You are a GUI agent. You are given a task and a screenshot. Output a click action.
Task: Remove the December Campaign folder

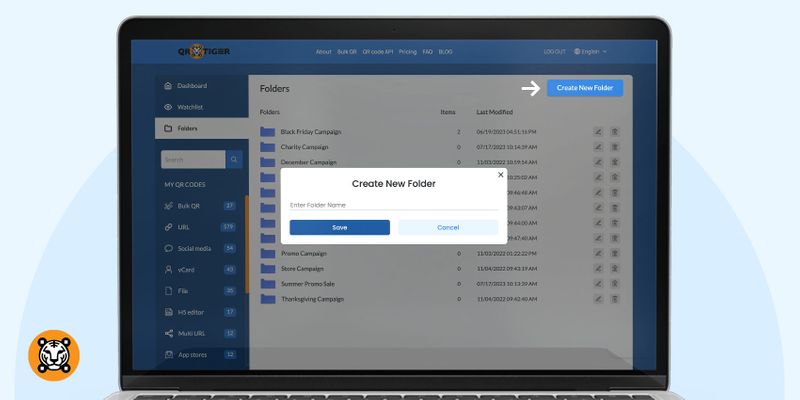tap(615, 162)
